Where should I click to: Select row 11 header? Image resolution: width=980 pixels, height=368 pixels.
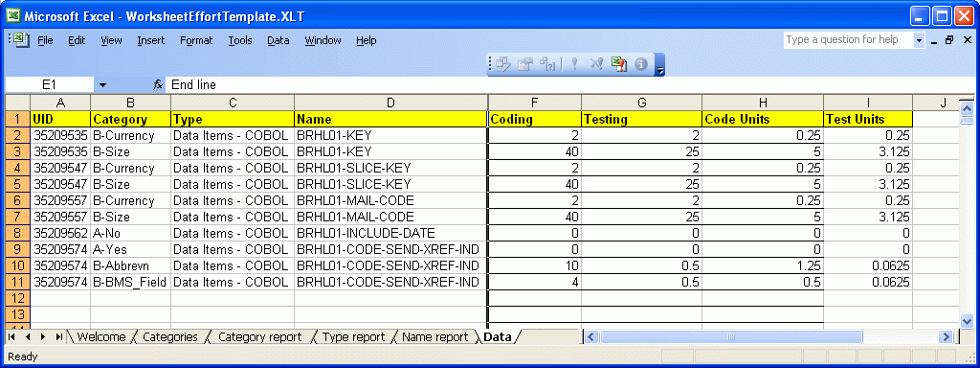pos(17,282)
